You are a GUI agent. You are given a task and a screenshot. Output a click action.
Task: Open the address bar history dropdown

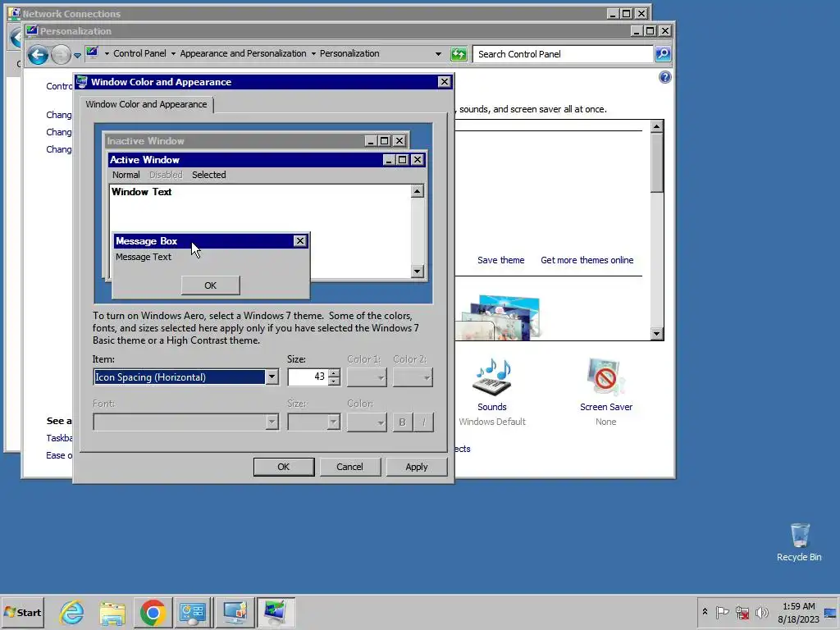[x=438, y=53]
